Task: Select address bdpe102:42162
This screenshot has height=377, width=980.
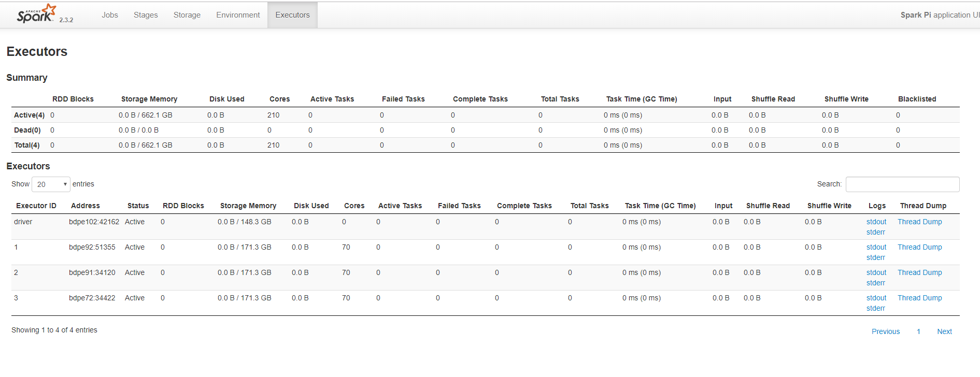Action: [94, 222]
